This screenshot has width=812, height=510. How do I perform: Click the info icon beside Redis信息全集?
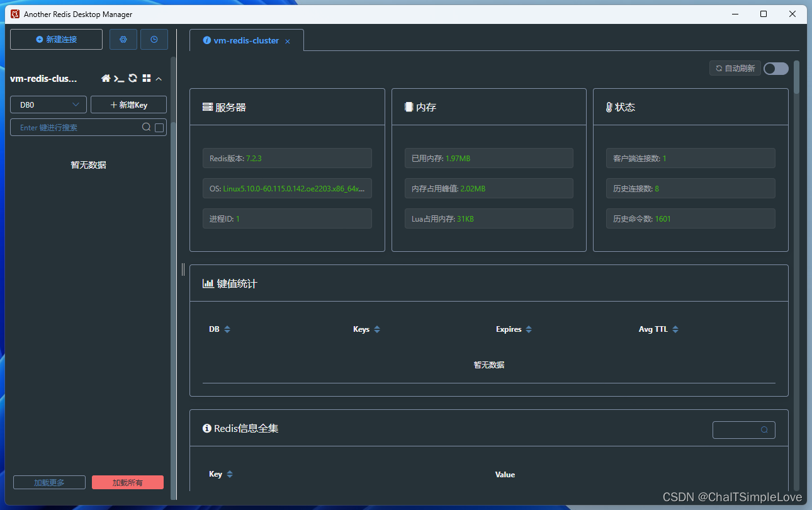(x=206, y=428)
